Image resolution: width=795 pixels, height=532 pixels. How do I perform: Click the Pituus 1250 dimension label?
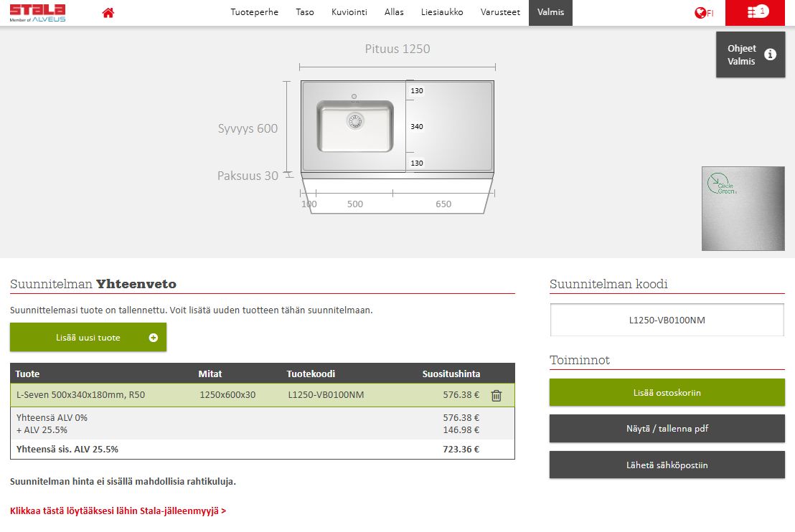(x=397, y=49)
